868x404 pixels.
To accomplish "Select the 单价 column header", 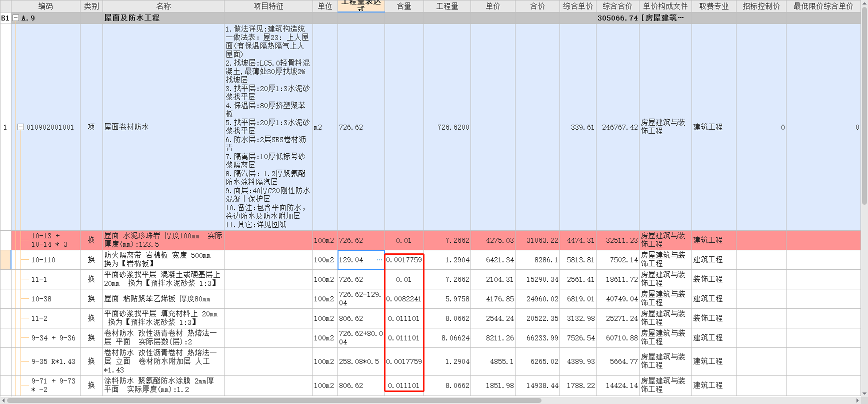I will (493, 6).
